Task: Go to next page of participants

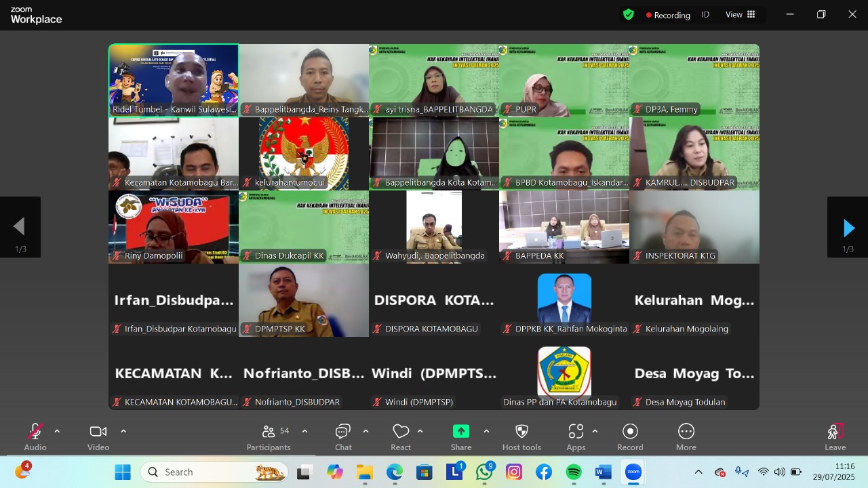Action: [x=848, y=228]
